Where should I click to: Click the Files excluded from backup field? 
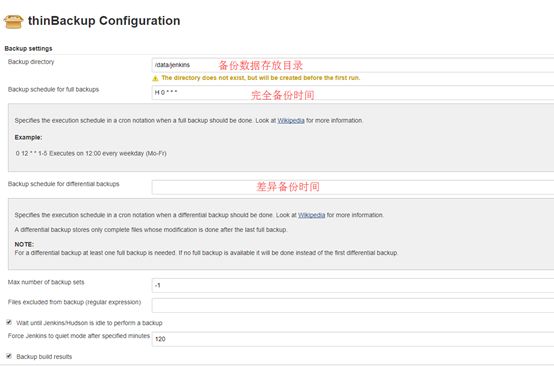coord(353,305)
